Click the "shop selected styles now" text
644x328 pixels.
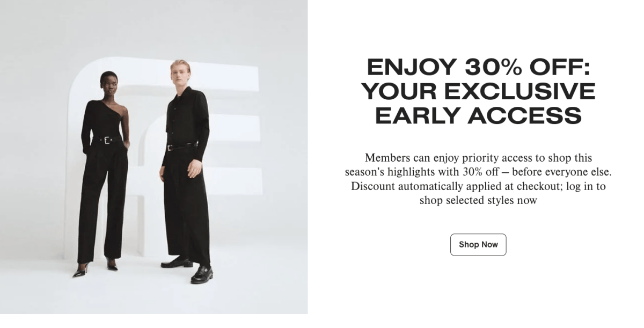478,200
